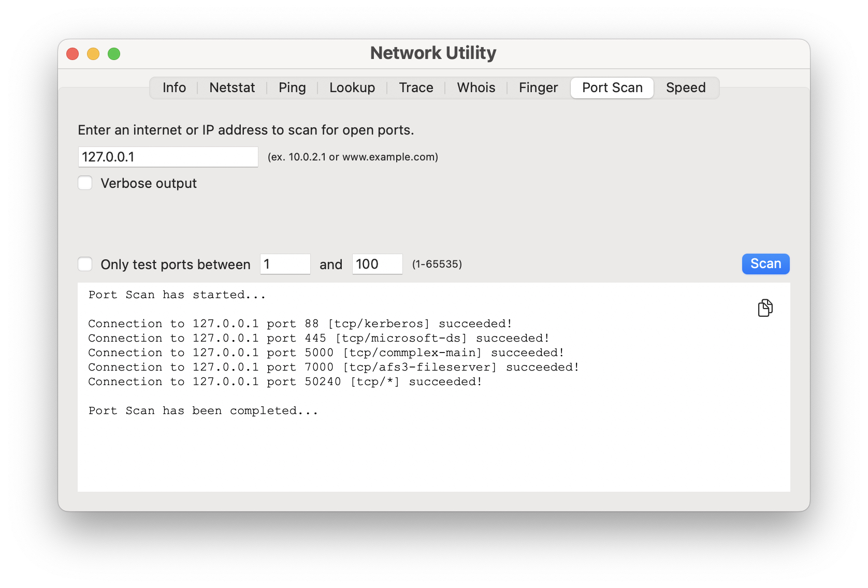Enable the Verbose output checkbox

click(x=85, y=183)
